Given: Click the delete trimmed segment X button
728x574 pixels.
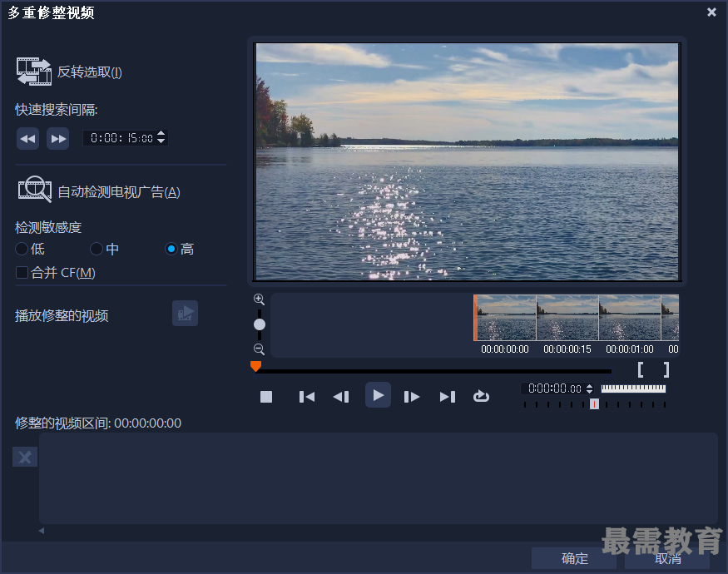Looking at the screenshot, I should pos(25,457).
